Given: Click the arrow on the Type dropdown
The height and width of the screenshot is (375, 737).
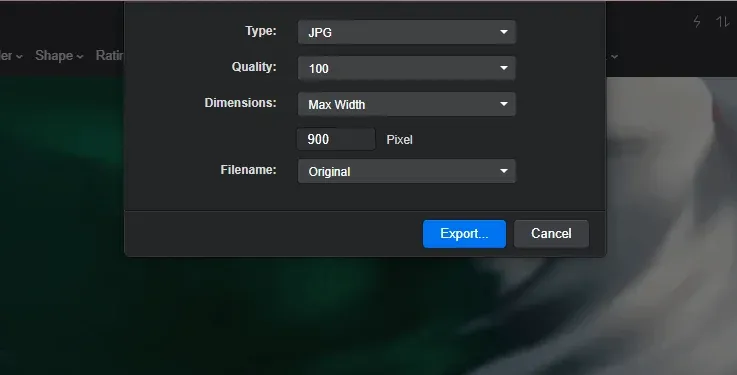Looking at the screenshot, I should click(504, 32).
